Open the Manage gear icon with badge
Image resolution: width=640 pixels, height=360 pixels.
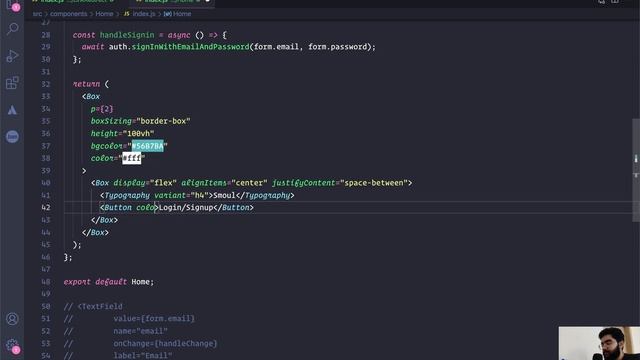pyautogui.click(x=12, y=346)
